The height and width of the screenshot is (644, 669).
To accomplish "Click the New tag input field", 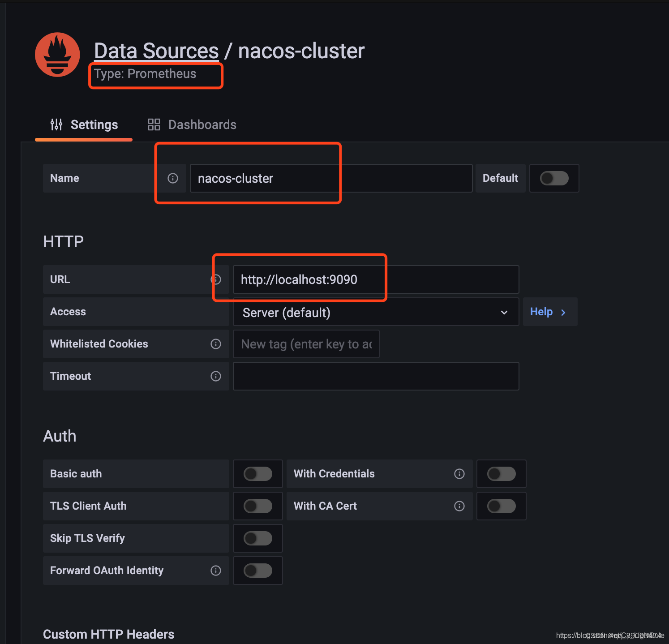I will pos(306,343).
